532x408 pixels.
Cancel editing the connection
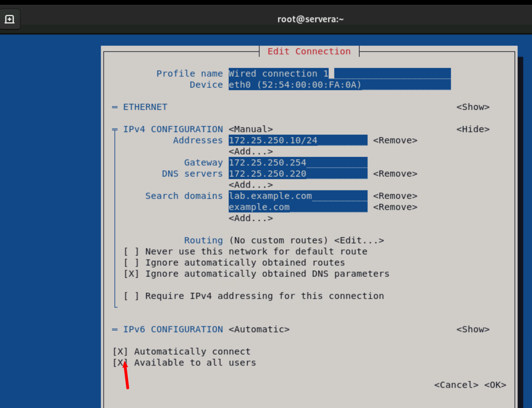[457, 385]
